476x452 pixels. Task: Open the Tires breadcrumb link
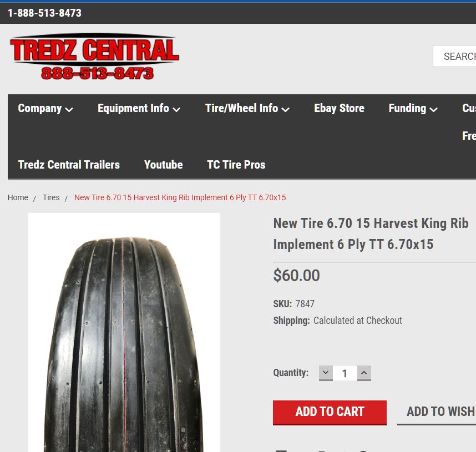click(51, 197)
